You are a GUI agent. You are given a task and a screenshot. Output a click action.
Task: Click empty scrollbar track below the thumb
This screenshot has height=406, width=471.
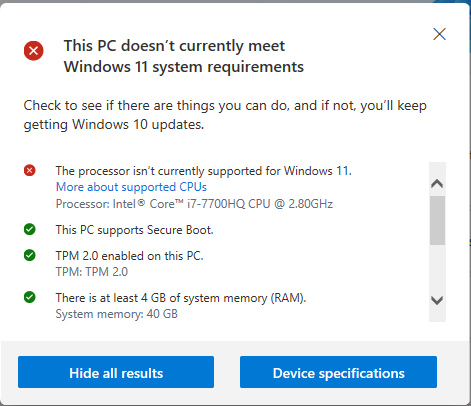coord(437,268)
